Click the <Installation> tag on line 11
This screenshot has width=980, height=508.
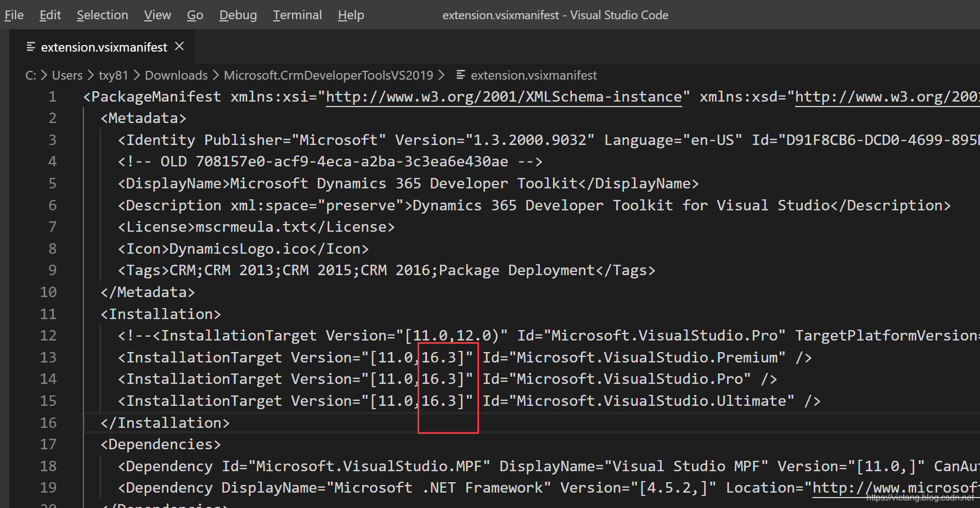pyautogui.click(x=161, y=314)
